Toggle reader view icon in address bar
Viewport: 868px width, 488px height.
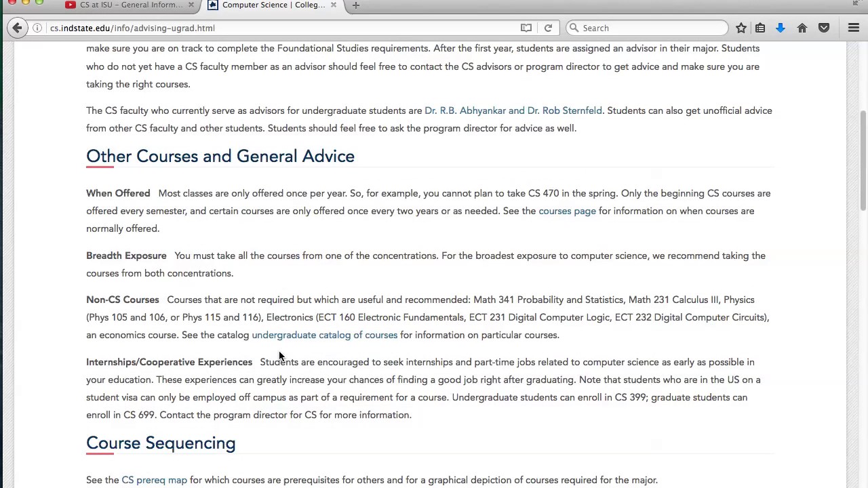[526, 28]
